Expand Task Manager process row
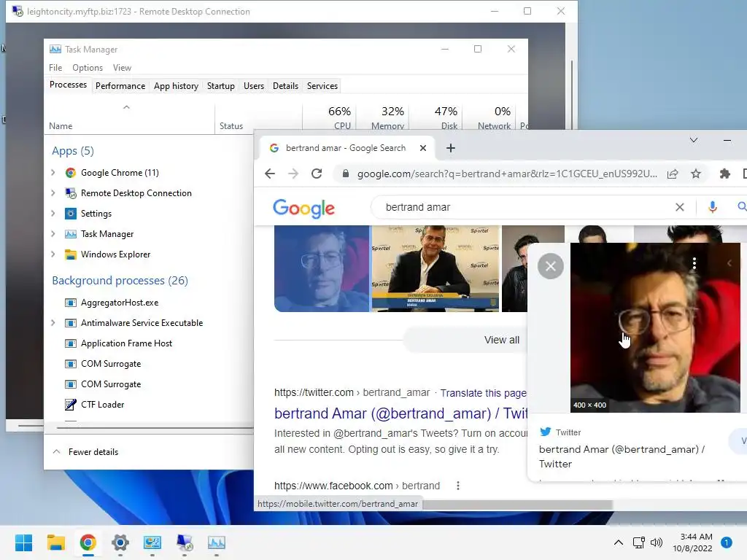 pyautogui.click(x=53, y=234)
